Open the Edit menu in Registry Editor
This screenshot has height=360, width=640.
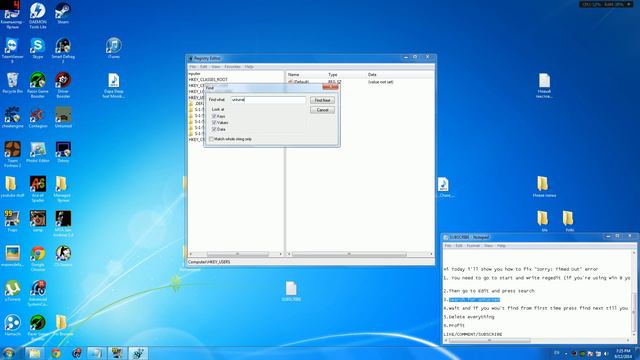click(204, 67)
